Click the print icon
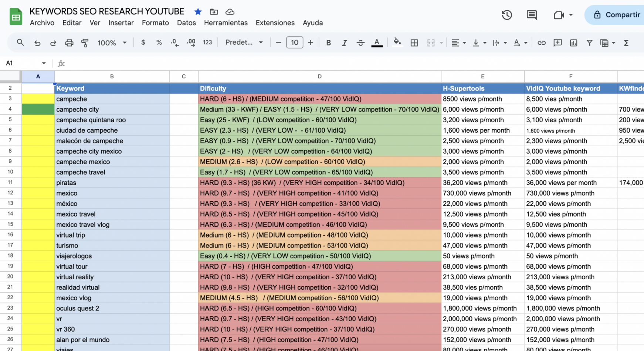The width and height of the screenshot is (644, 351). [69, 43]
